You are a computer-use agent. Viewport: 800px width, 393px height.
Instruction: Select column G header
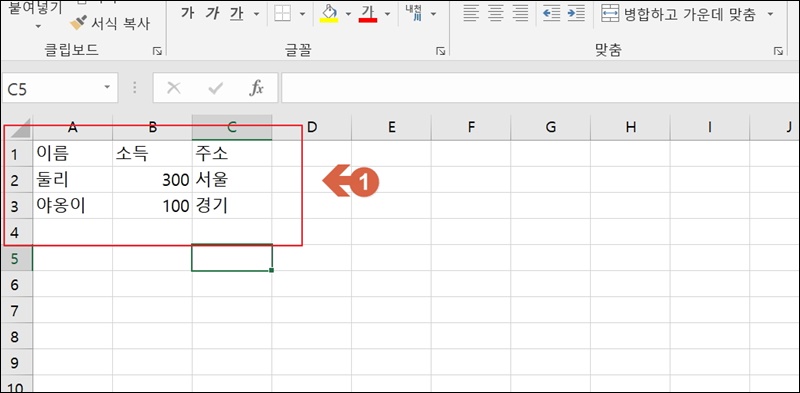pos(551,128)
